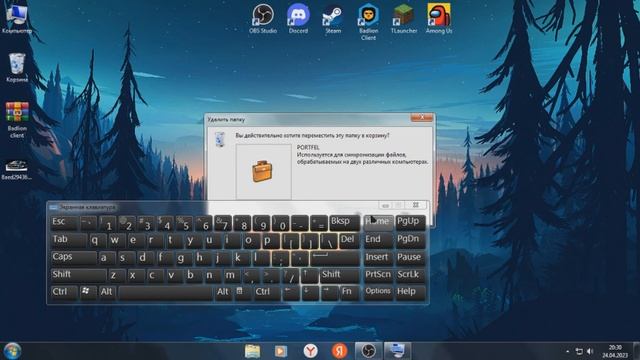Toggle the Fn key
640x360 pixels.
pyautogui.click(x=349, y=293)
